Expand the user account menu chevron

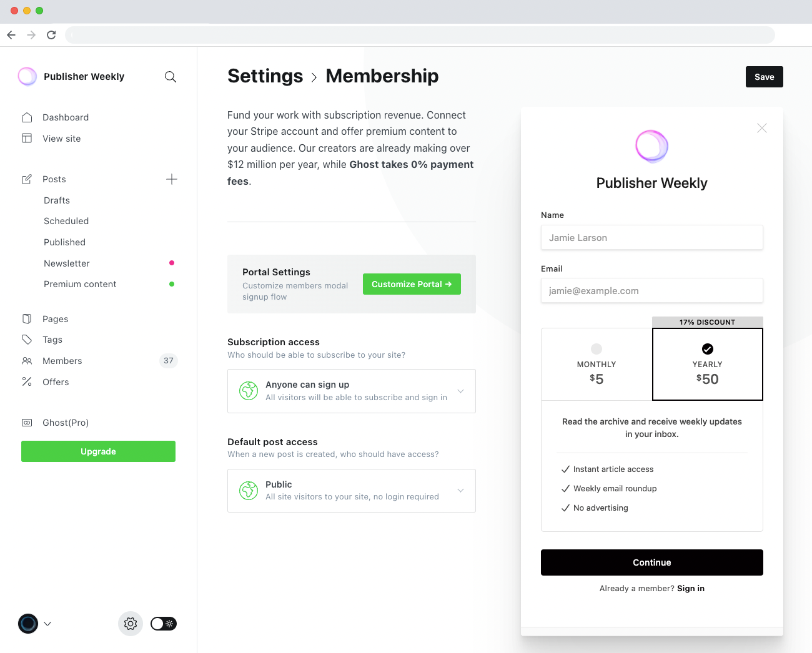click(47, 624)
